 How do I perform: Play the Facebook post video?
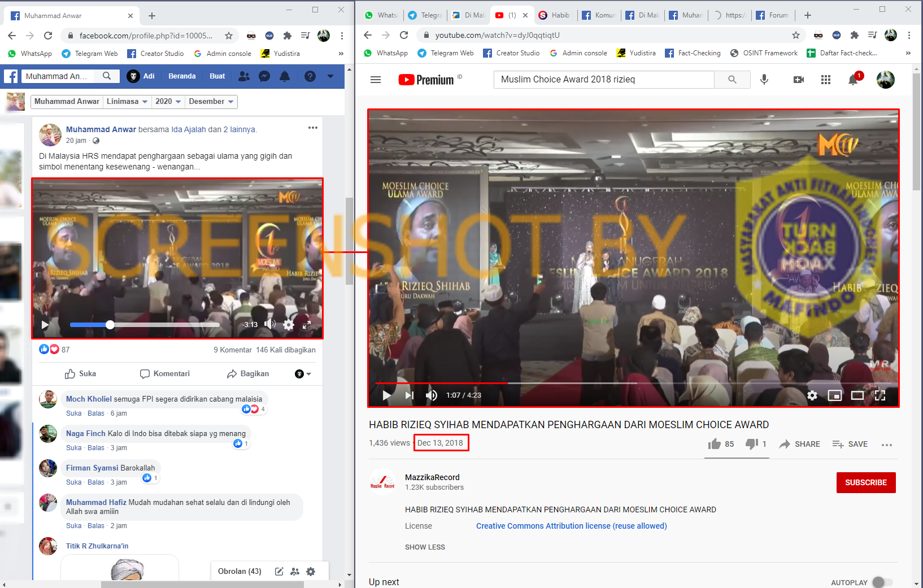tap(45, 325)
